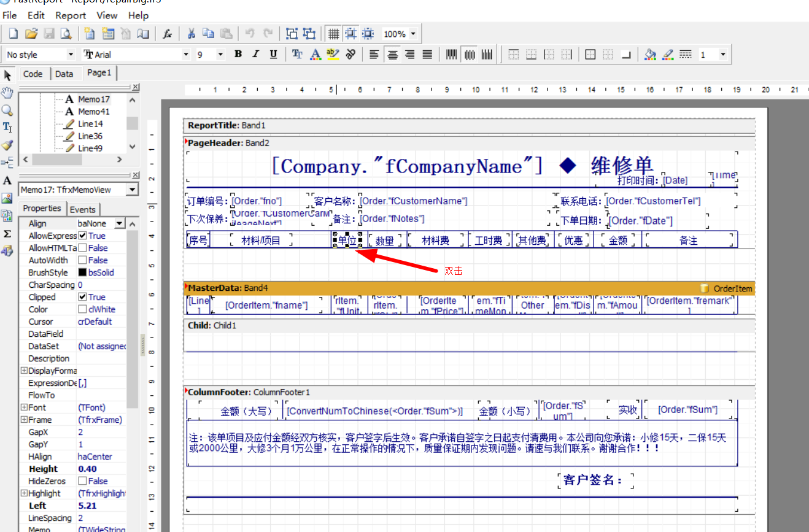Select the Sum (sigma) system text tool
The height and width of the screenshot is (532, 809).
(7, 234)
